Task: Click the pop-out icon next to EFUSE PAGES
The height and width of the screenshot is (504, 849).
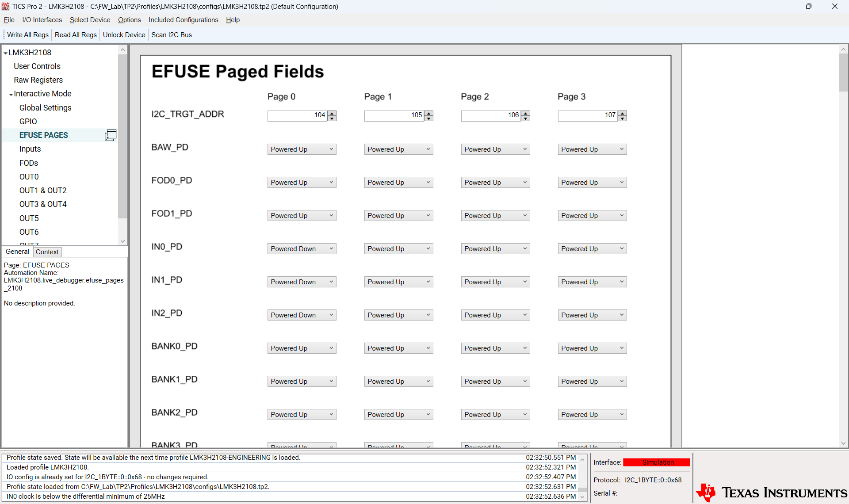Action: (110, 135)
